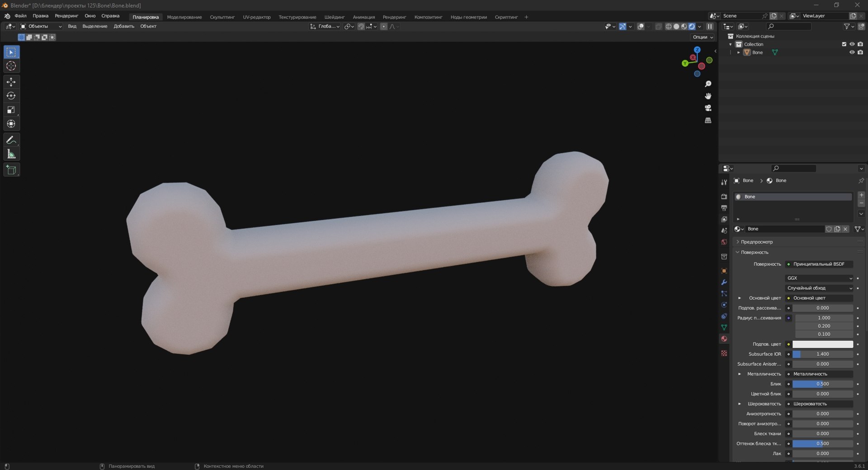Switch perspective/orthographic grid icon
The image size is (868, 470).
tap(708, 120)
